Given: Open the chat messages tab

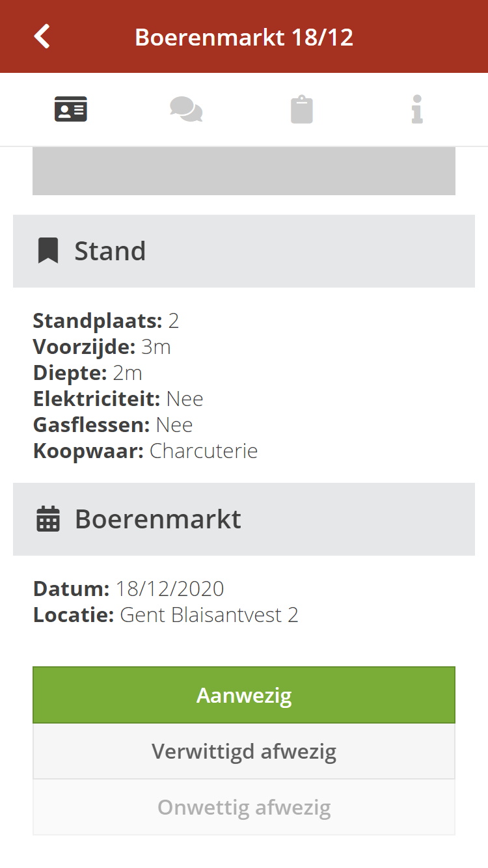Looking at the screenshot, I should pos(186,109).
